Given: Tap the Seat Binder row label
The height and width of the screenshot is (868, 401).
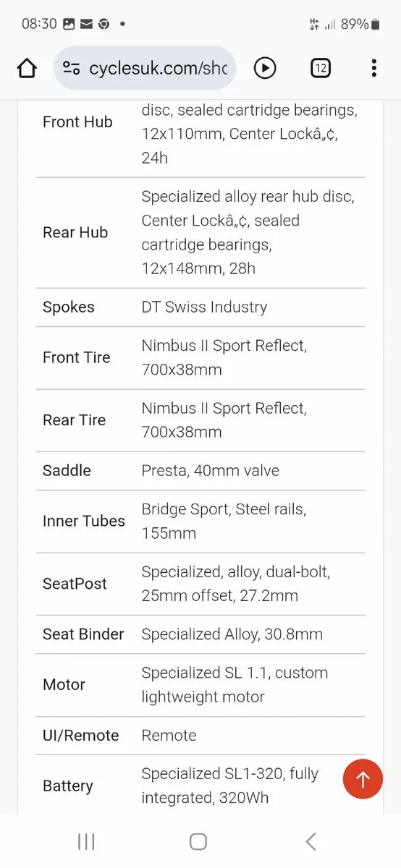Looking at the screenshot, I should click(x=83, y=634).
